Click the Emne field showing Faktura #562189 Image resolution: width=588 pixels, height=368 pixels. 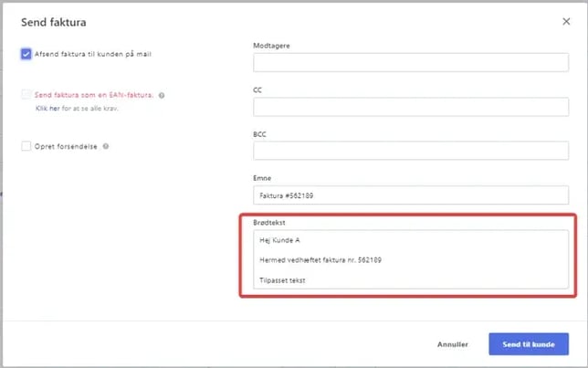tap(410, 195)
